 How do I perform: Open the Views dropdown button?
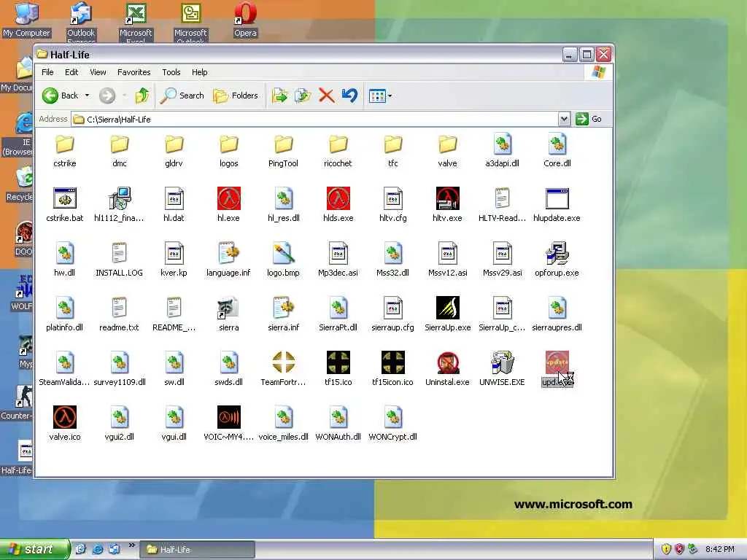coord(381,96)
